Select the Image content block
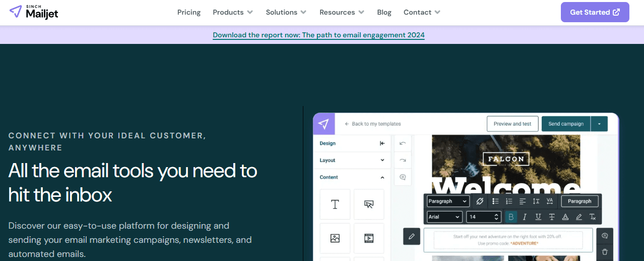This screenshot has width=644, height=261. [x=335, y=238]
